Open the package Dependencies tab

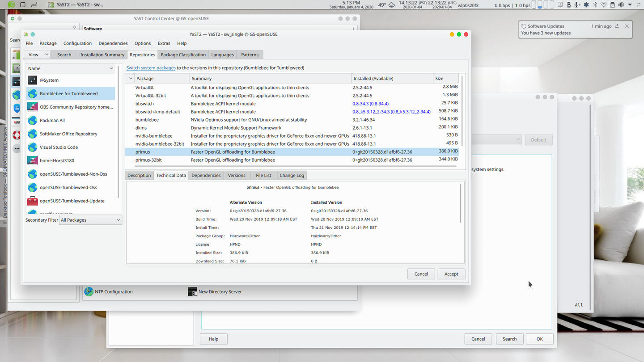coord(206,175)
